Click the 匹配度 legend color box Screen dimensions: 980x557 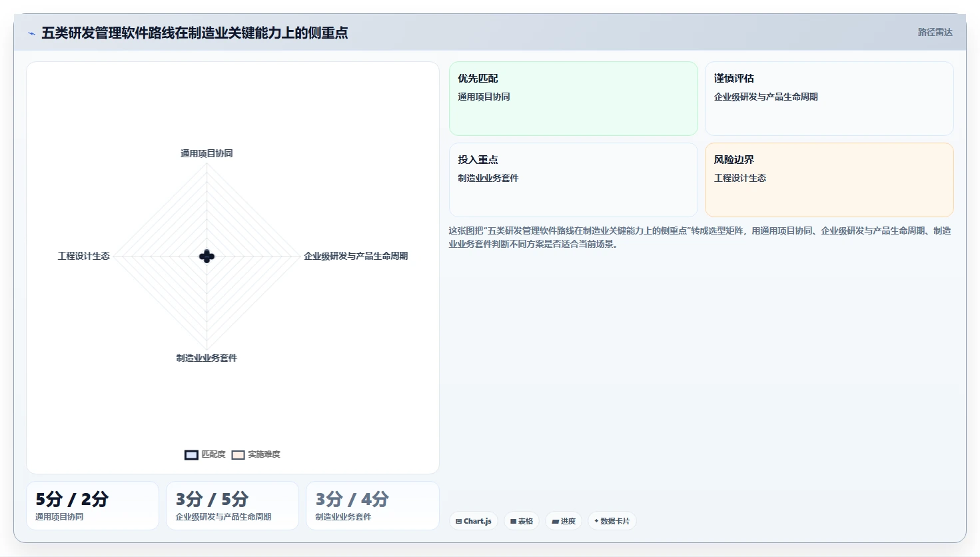(x=191, y=455)
